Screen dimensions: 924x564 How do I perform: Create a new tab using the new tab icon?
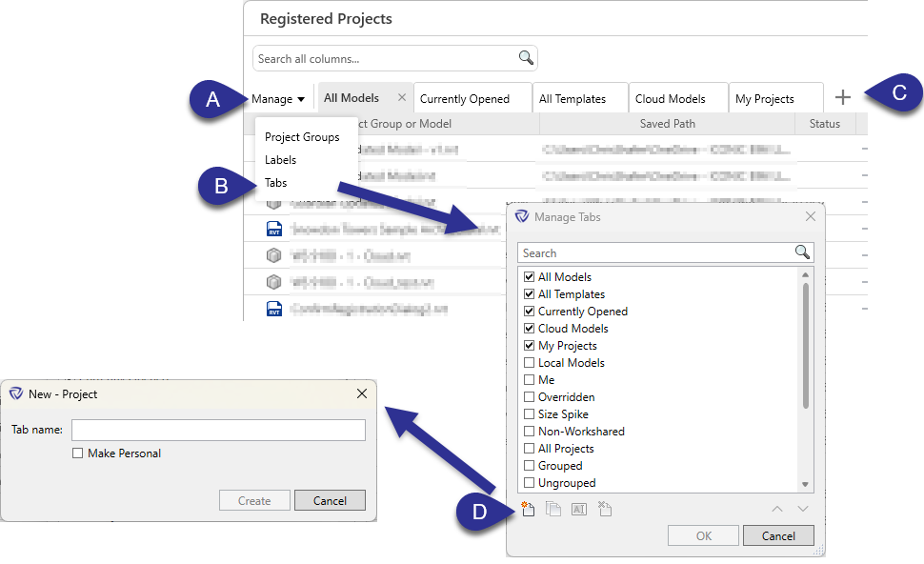click(529, 509)
